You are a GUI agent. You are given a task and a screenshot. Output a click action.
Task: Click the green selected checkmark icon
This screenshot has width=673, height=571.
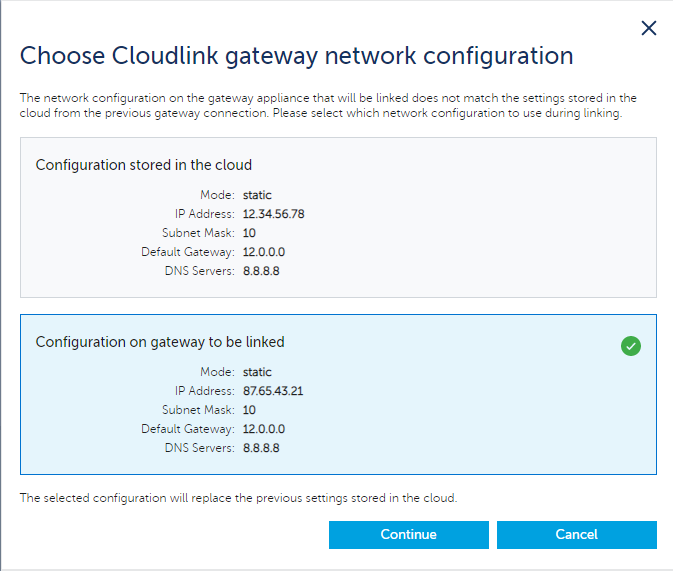[630, 346]
